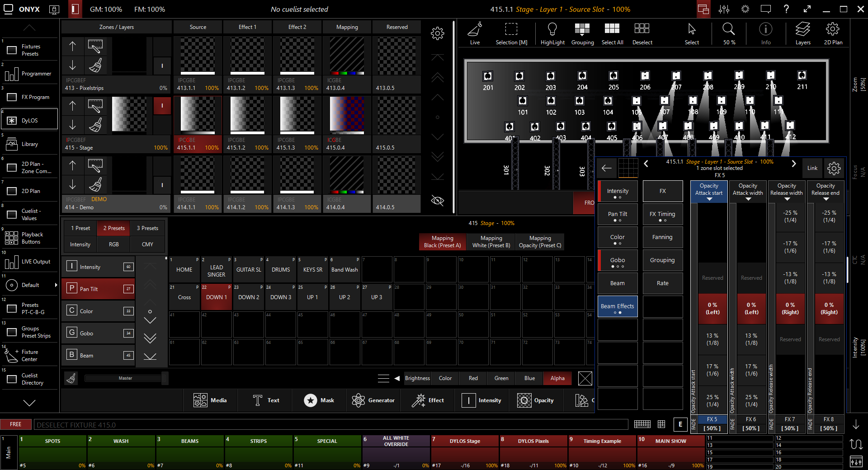Toggle intensity button of 413 Pixelstrips zone

coord(162,66)
